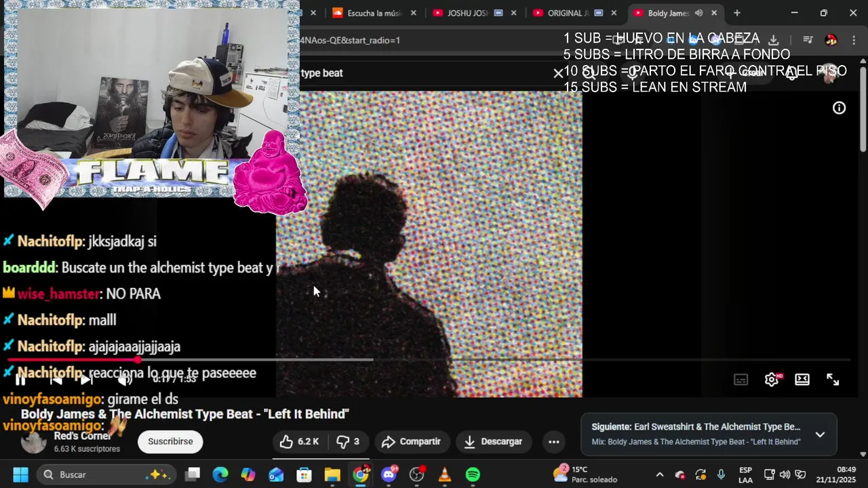Viewport: 868px width, 488px height.
Task: Close the JOSHU JOSH tab
Action: tap(513, 13)
